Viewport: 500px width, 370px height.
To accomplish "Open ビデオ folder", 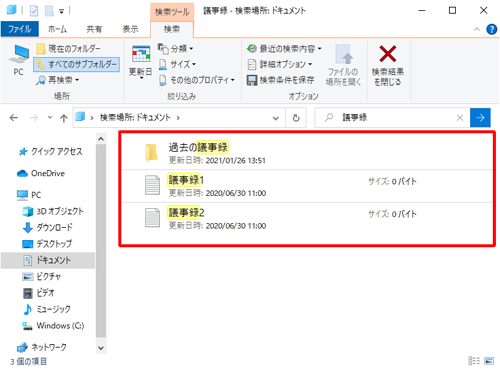I will (38, 293).
